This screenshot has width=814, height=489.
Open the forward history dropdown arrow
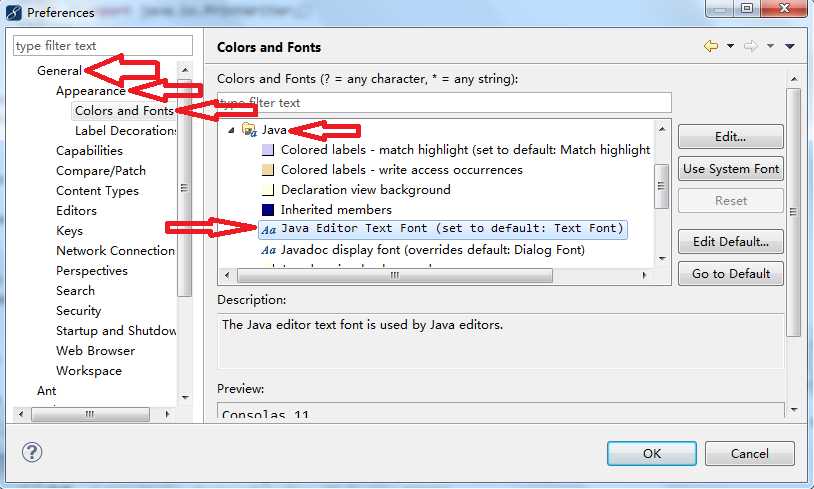click(770, 46)
